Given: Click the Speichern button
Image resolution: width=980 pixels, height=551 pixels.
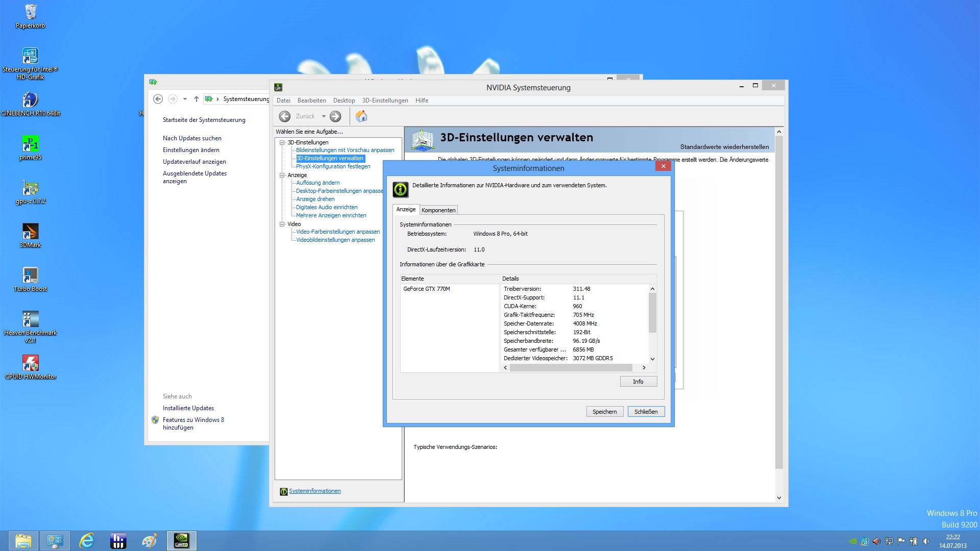Looking at the screenshot, I should 604,412.
